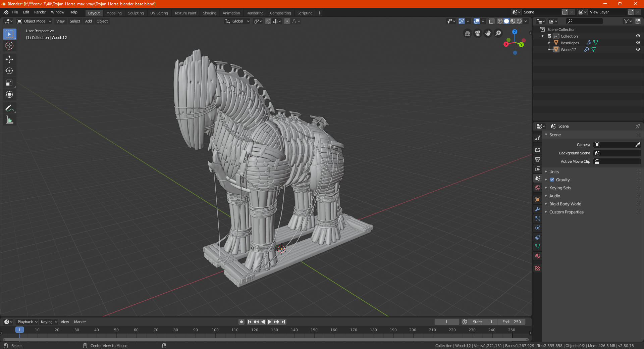Viewport: 644px width, 349px height.
Task: Switch to solid viewport shading
Action: [x=506, y=21]
